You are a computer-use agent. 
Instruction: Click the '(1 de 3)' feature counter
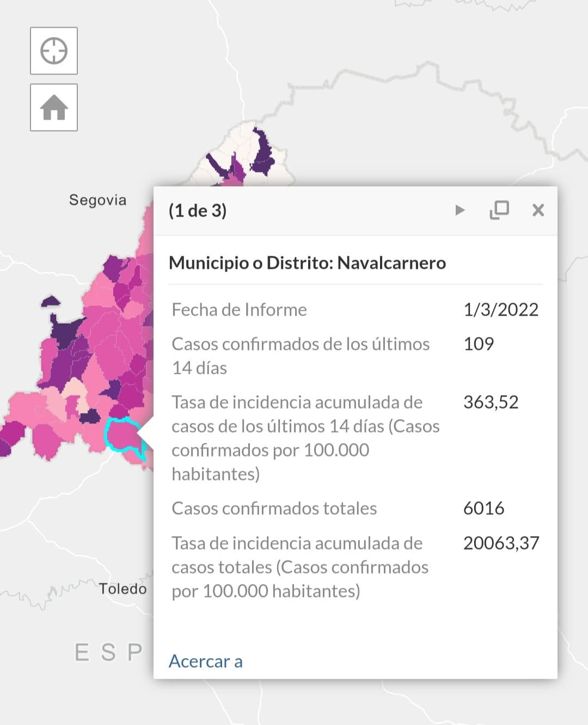(198, 210)
